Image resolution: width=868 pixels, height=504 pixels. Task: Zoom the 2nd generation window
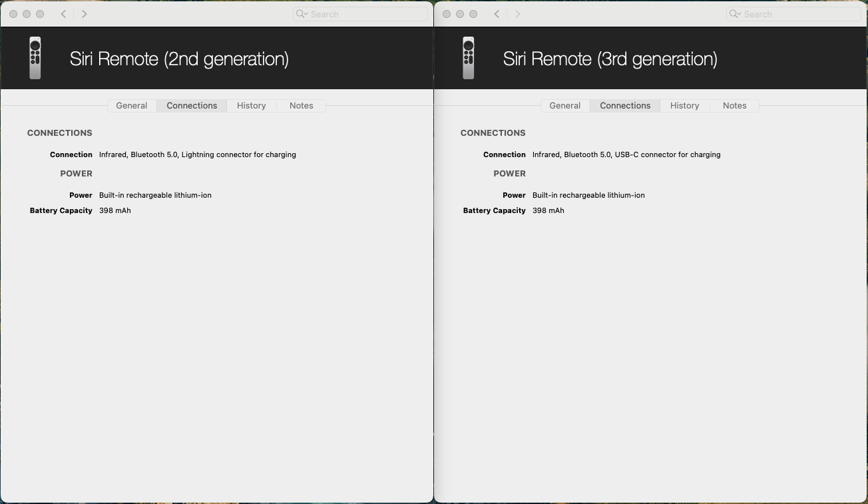click(x=40, y=14)
